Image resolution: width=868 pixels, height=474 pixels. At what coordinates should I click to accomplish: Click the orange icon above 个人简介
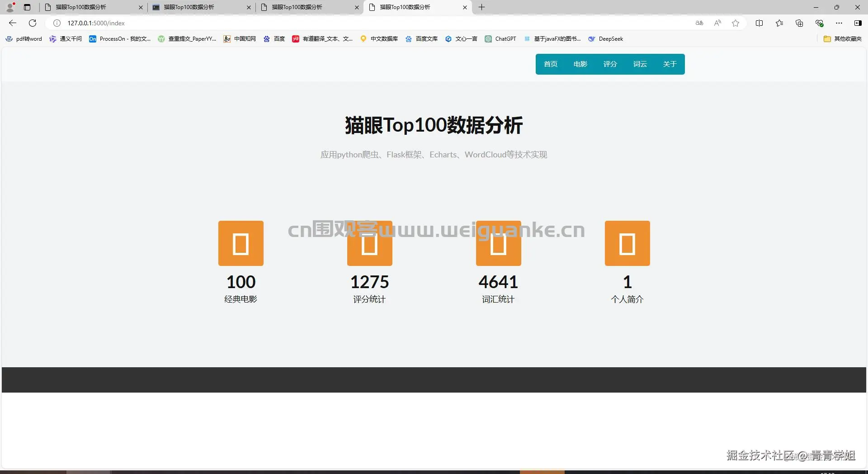pos(627,243)
